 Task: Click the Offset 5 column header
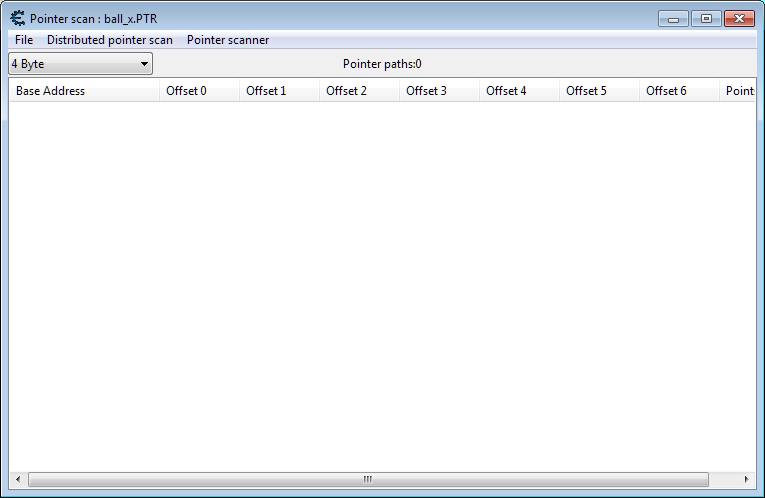[x=599, y=91]
